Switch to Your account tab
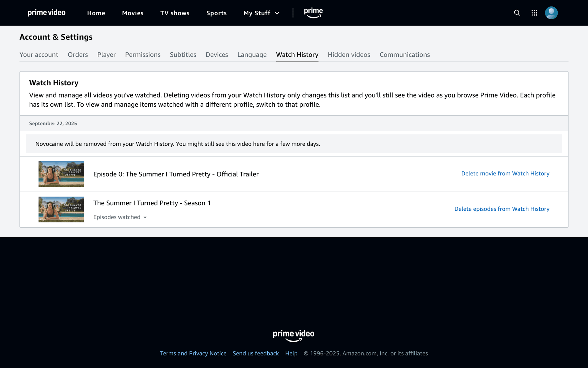This screenshot has height=368, width=588. [39, 55]
